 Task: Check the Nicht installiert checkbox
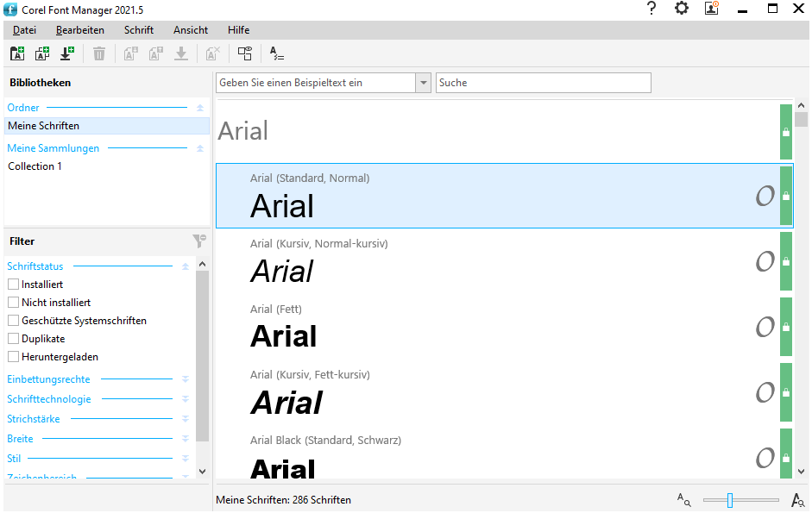coord(13,303)
